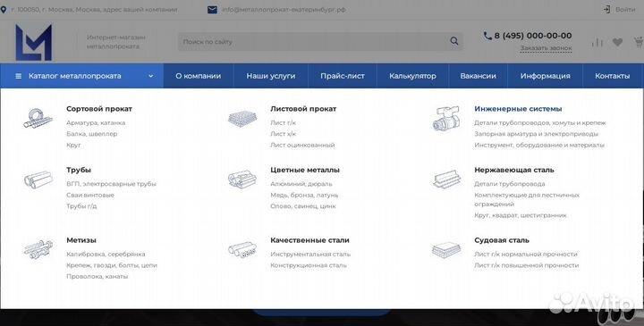Go to the Прайс-лист page
Screen dimensions: 644x326
tap(343, 76)
